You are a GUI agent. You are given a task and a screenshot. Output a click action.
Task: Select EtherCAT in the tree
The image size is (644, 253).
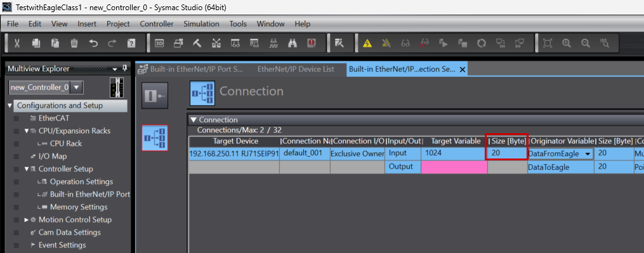click(54, 119)
